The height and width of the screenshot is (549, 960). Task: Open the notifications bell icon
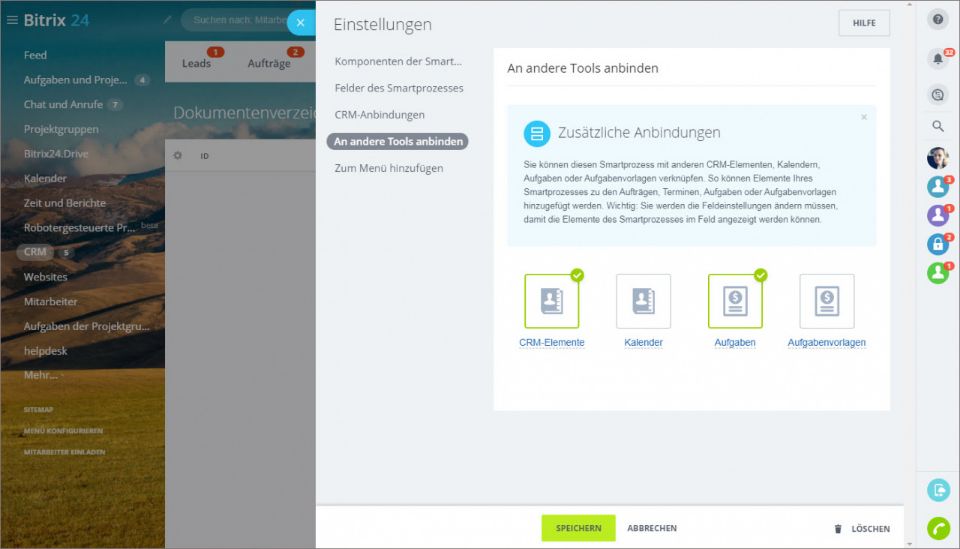937,59
